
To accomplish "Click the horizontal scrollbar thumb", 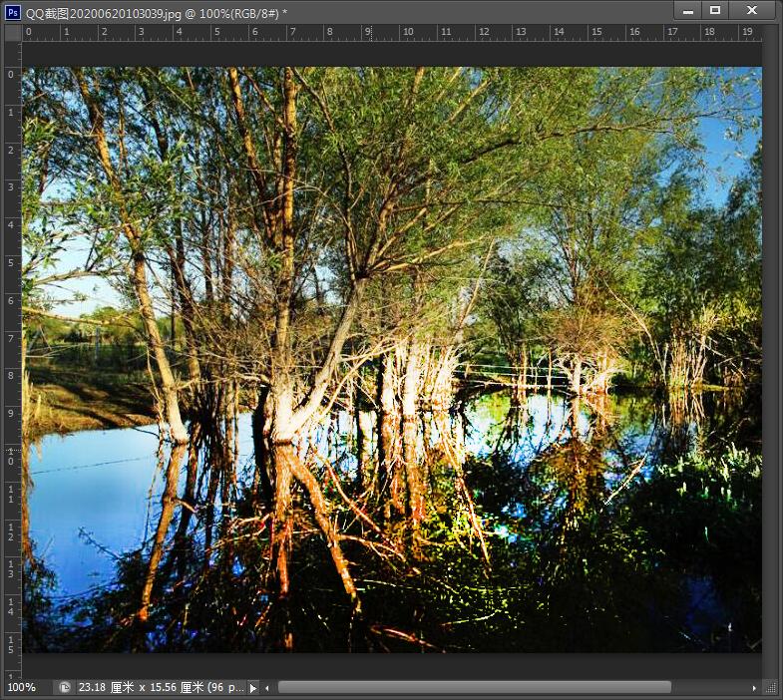I will 474,687.
